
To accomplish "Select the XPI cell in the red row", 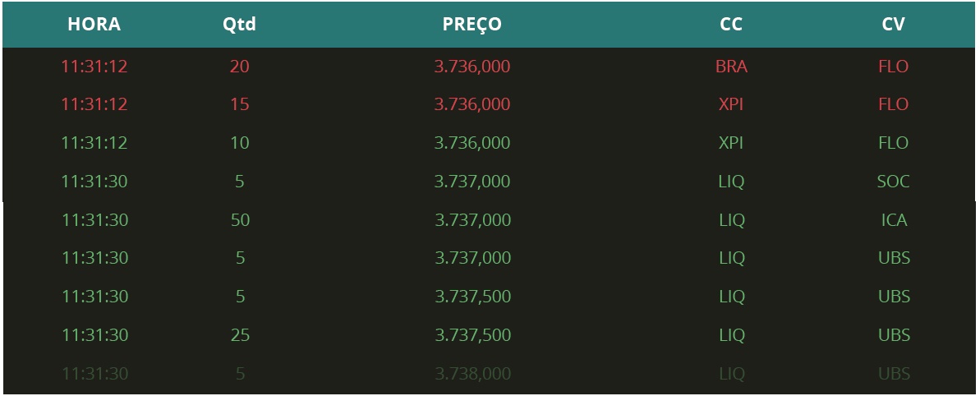I will (730, 104).
